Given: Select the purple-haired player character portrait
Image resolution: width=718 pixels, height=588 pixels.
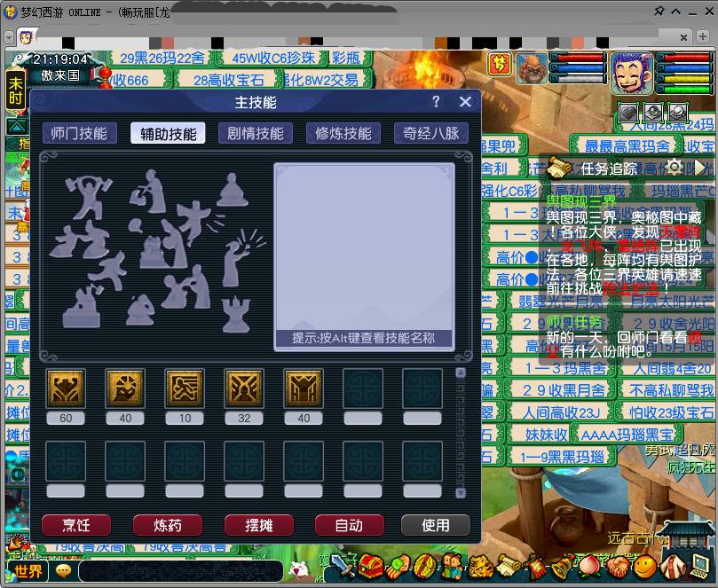Looking at the screenshot, I should 632,74.
